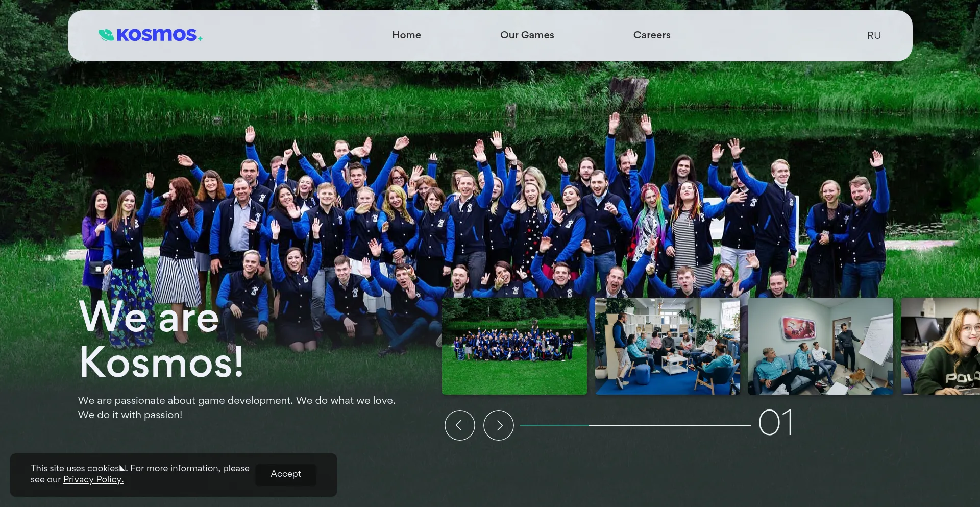Open the Privacy Policy link

pos(93,480)
